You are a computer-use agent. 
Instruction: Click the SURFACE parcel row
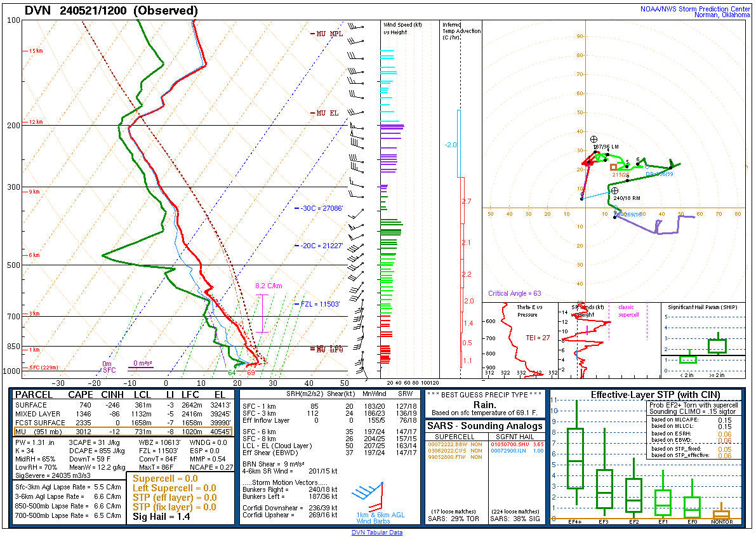(122, 405)
